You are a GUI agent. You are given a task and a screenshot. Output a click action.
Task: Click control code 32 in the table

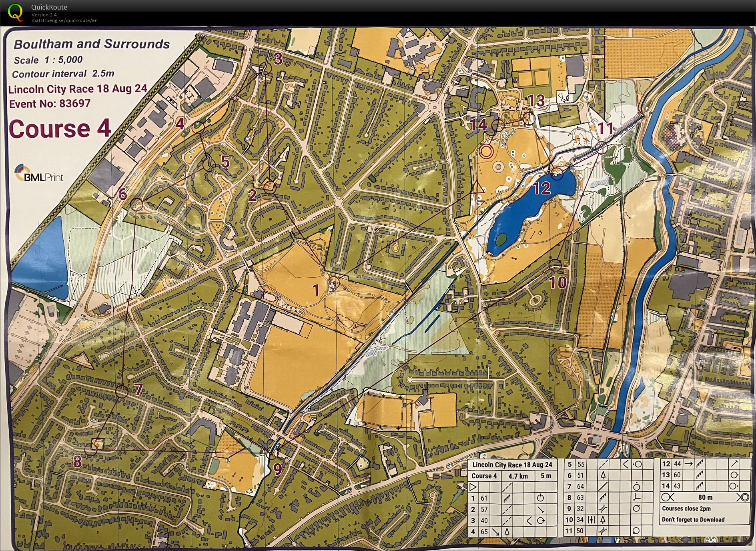pyautogui.click(x=581, y=509)
